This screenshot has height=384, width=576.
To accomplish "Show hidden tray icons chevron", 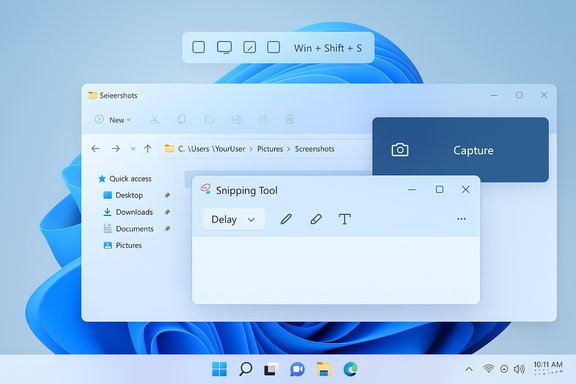I will (x=469, y=369).
